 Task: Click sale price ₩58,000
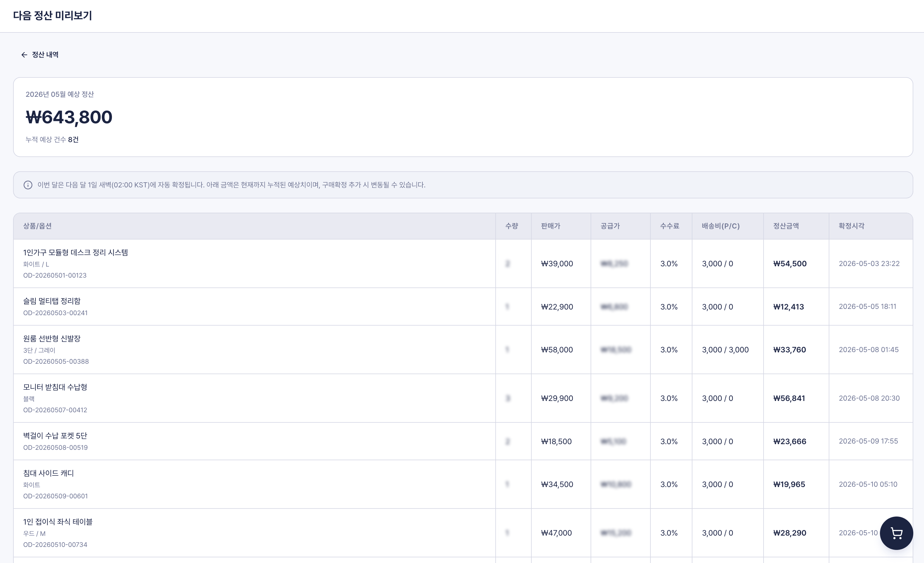[x=557, y=350]
